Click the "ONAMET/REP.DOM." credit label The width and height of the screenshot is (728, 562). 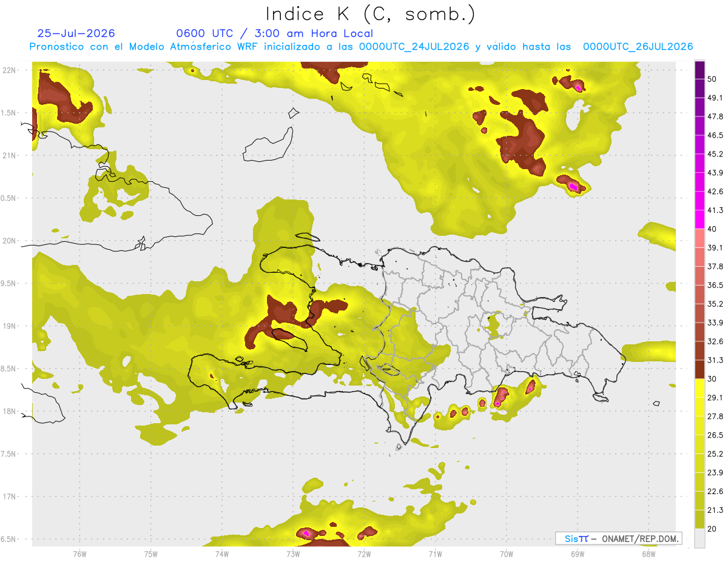click(x=641, y=538)
